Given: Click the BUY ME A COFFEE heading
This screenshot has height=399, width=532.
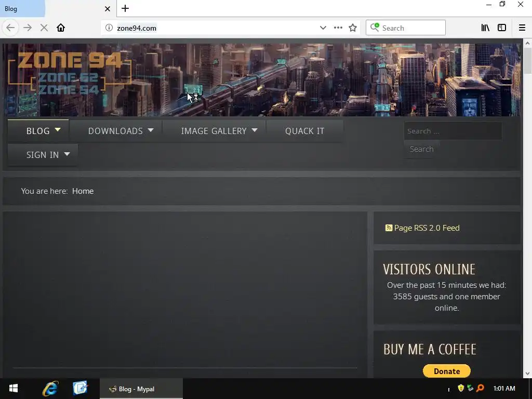Looking at the screenshot, I should [430, 350].
